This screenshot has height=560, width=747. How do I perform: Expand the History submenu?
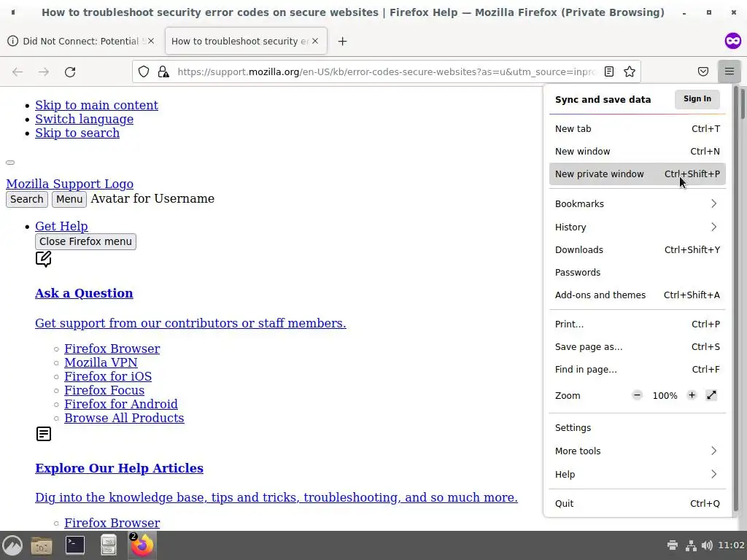point(637,227)
